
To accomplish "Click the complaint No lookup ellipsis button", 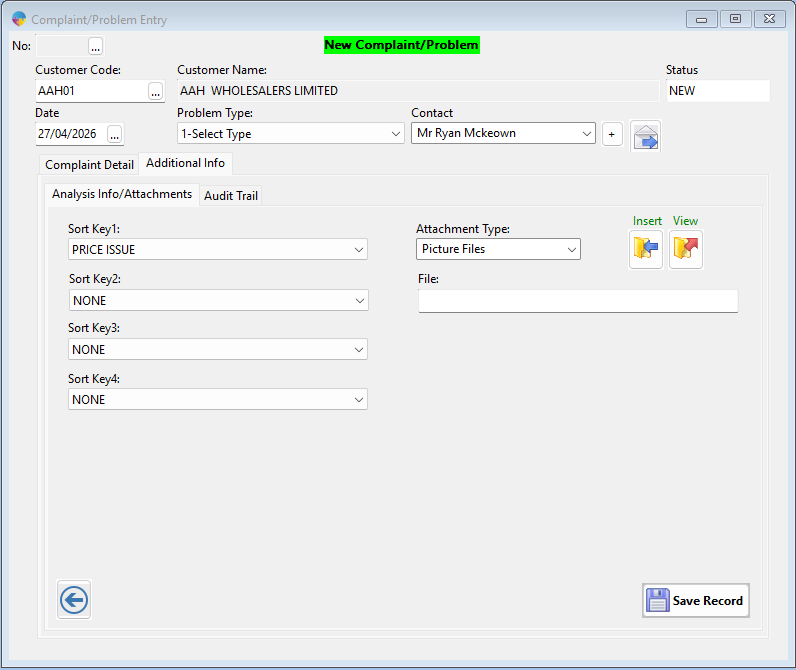I will (95, 46).
